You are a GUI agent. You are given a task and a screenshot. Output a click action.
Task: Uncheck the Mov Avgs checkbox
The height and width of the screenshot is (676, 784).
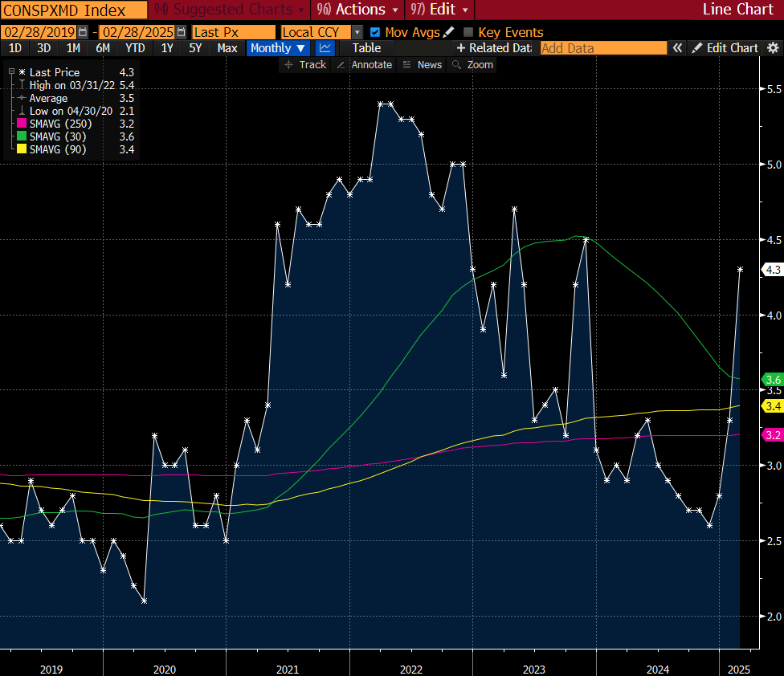pos(375,32)
